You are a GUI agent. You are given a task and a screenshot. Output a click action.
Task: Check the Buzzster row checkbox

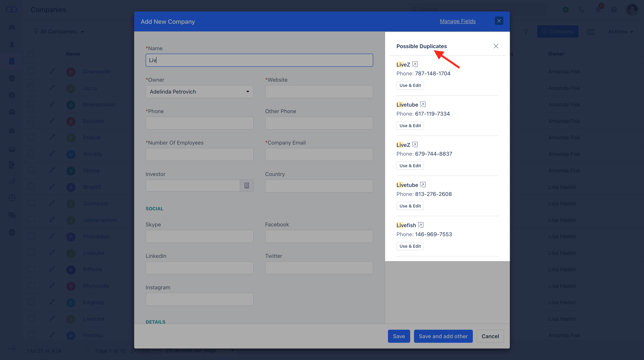pyautogui.click(x=31, y=121)
